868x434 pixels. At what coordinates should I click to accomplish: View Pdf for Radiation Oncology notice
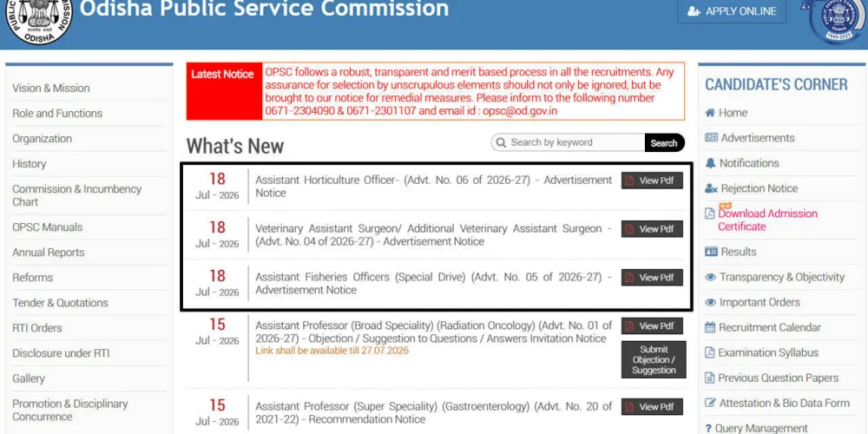click(652, 326)
